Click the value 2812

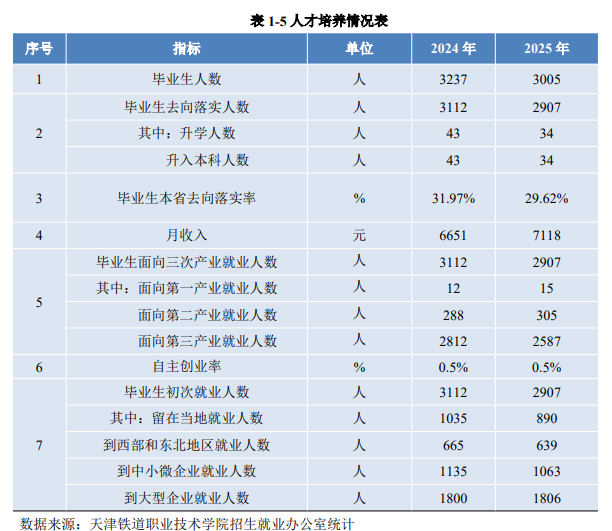pyautogui.click(x=453, y=342)
